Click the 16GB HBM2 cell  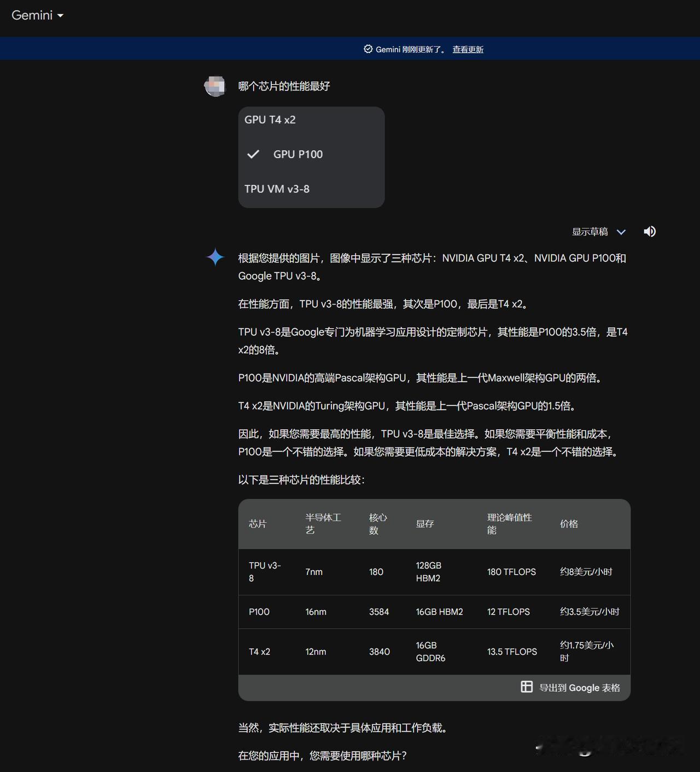click(x=440, y=612)
